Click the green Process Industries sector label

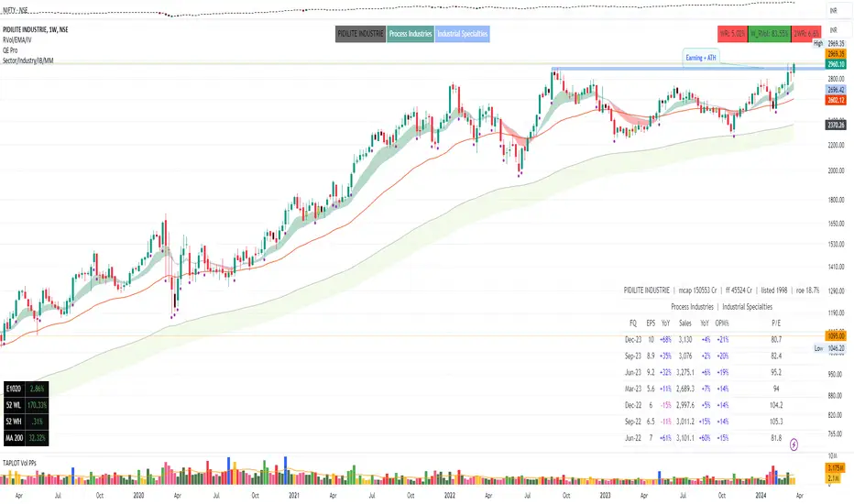point(411,34)
